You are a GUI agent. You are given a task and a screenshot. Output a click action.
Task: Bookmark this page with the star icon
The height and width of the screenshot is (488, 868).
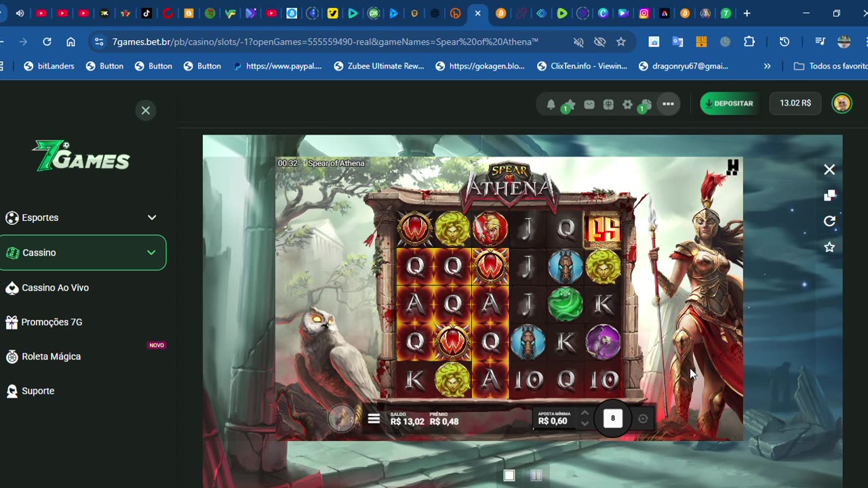[x=620, y=41]
